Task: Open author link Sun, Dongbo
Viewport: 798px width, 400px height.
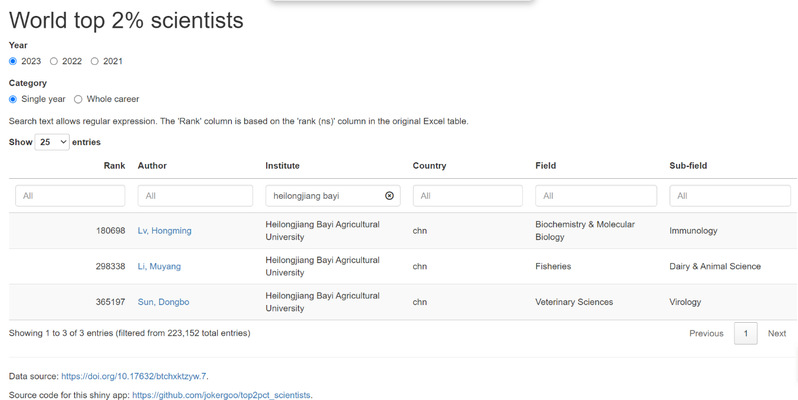Action: [163, 302]
